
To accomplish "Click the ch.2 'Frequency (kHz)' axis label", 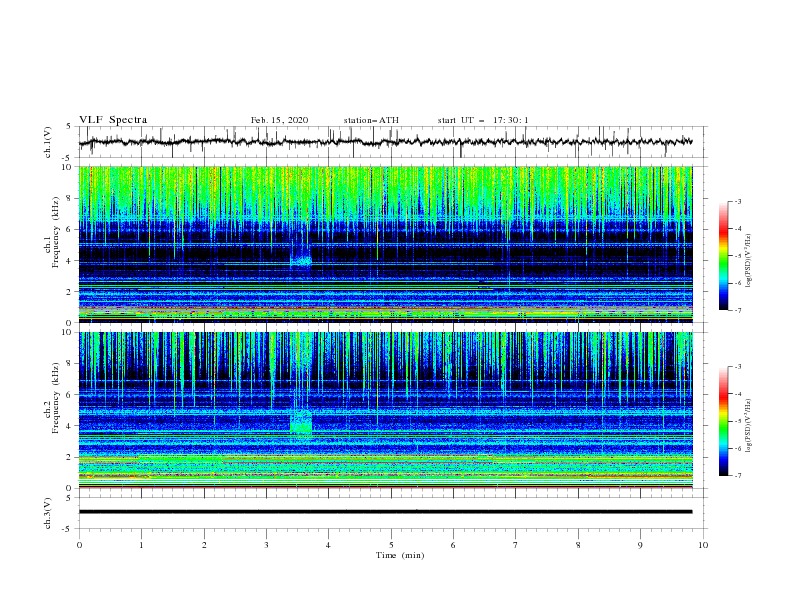I will pyautogui.click(x=56, y=398).
